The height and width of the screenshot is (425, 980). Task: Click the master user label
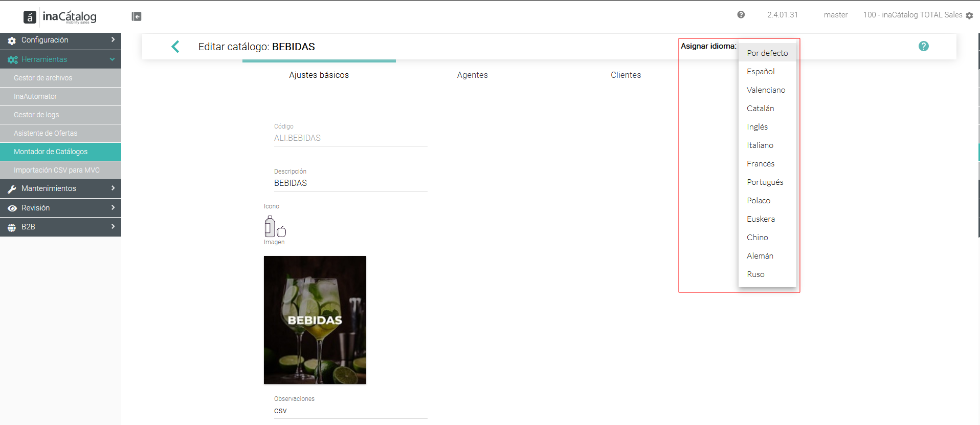[836, 15]
